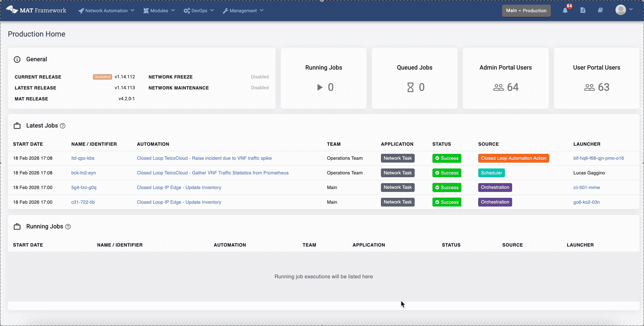Click the help icon beside Latest Jobs
Screen dimensions: 644x326
(63, 126)
